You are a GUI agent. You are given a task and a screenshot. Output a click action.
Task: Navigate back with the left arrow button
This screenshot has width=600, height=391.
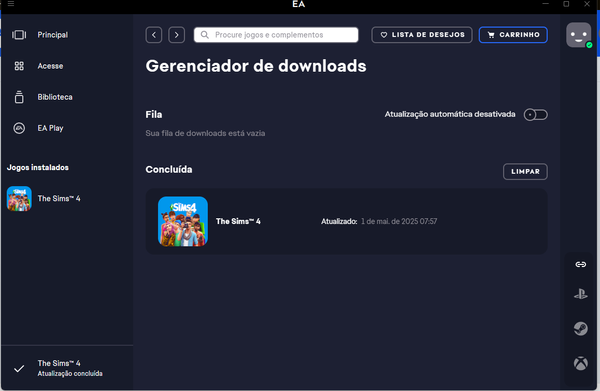pos(154,35)
